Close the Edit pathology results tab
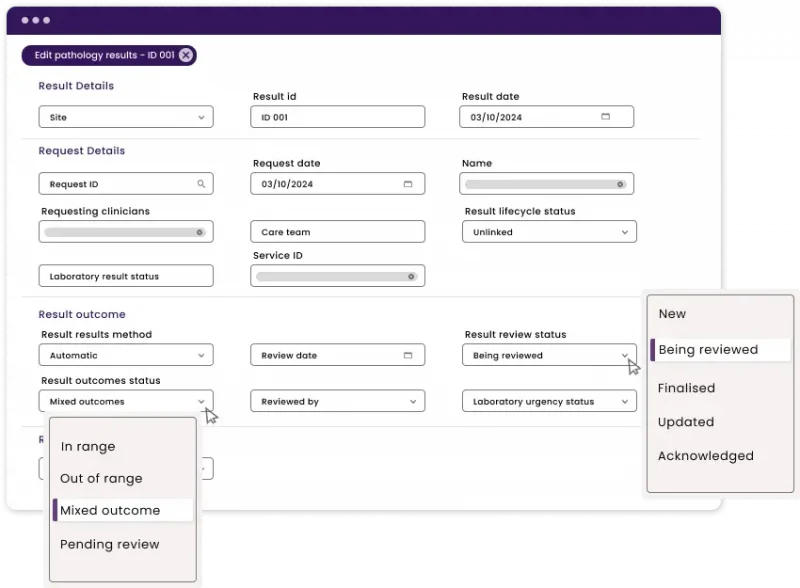Viewport: 800px width, 588px height. (186, 55)
